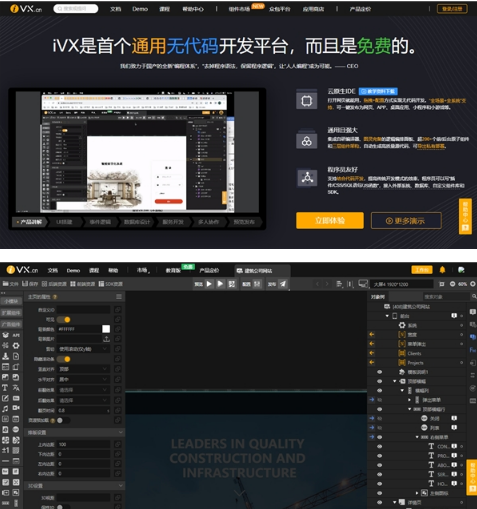The width and height of the screenshot is (477, 509).
Task: Click the white #FFFFFF background color swatch
Action: tap(106, 329)
